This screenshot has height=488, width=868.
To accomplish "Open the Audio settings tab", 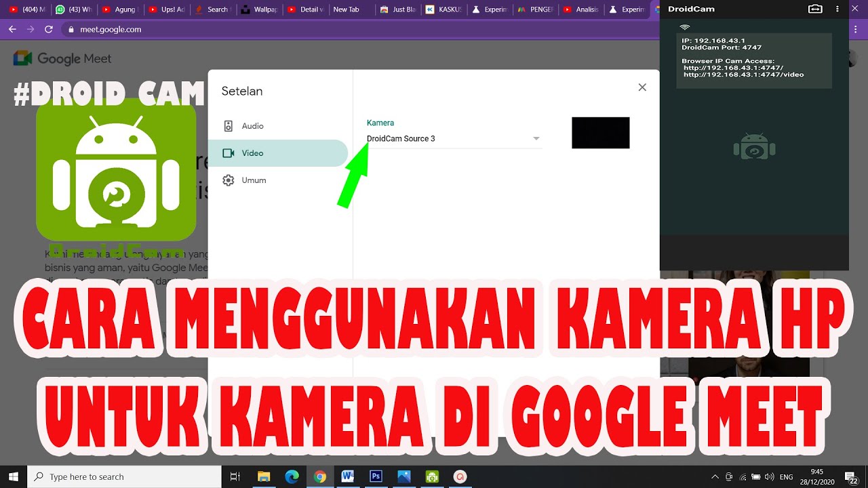I will (x=278, y=126).
